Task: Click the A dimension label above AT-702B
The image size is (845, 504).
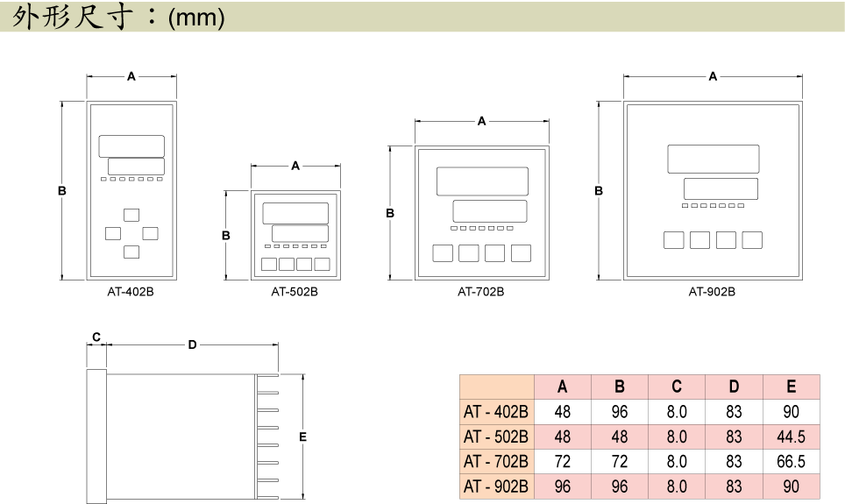Action: [482, 121]
